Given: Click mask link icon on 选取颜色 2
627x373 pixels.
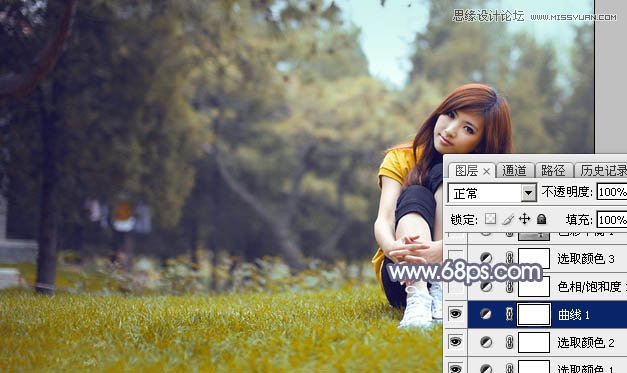Looking at the screenshot, I should 509,342.
